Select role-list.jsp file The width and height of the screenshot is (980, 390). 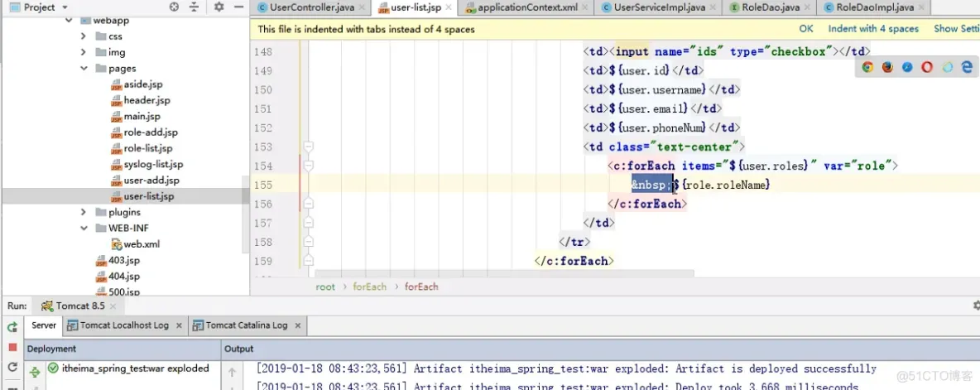click(x=148, y=149)
